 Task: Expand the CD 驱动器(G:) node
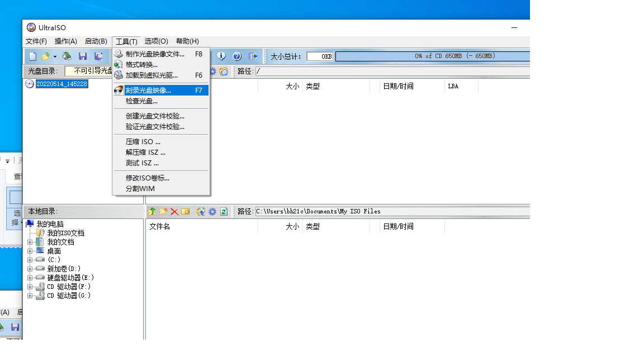pyautogui.click(x=30, y=296)
